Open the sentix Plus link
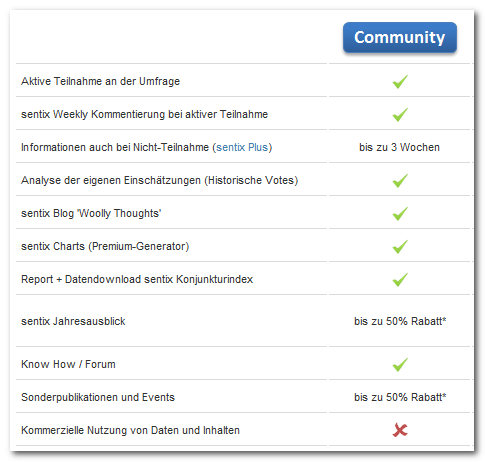The height and width of the screenshot is (462, 485). tap(242, 147)
